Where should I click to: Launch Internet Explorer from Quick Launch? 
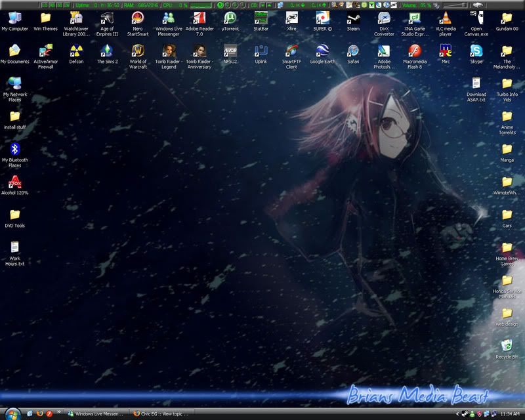[30, 414]
